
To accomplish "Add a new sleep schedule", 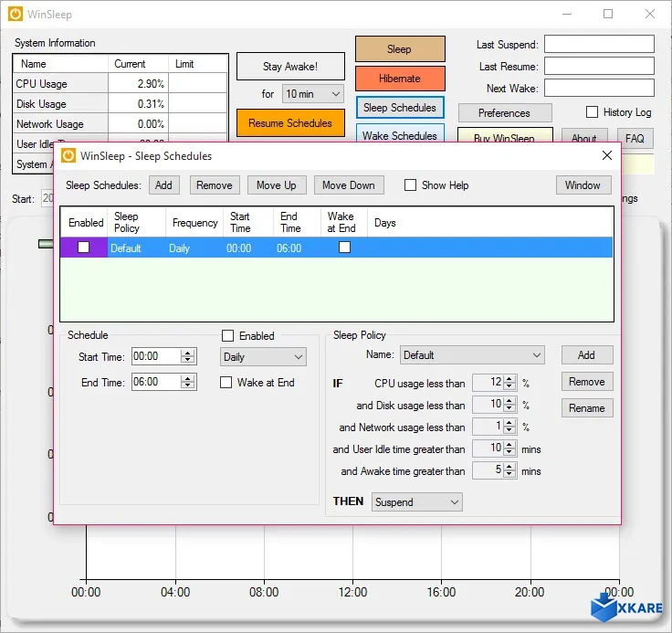I will pyautogui.click(x=164, y=185).
